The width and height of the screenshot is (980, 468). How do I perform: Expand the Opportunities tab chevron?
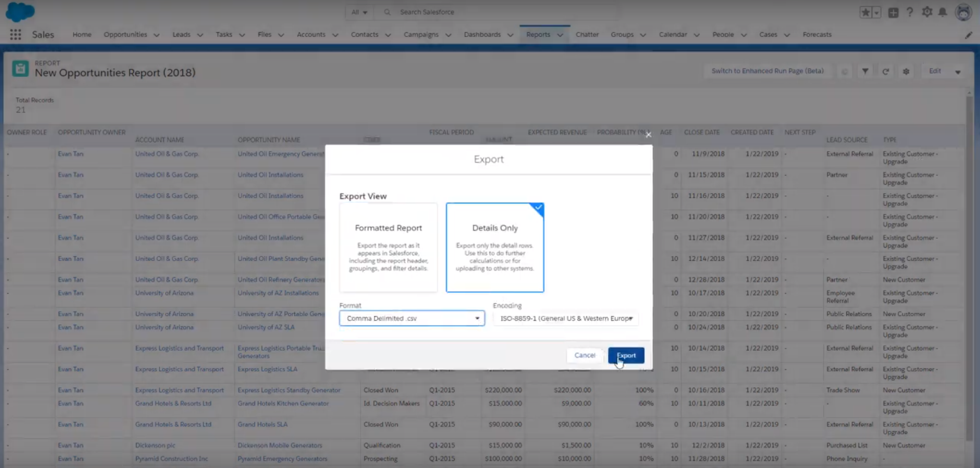pos(157,35)
